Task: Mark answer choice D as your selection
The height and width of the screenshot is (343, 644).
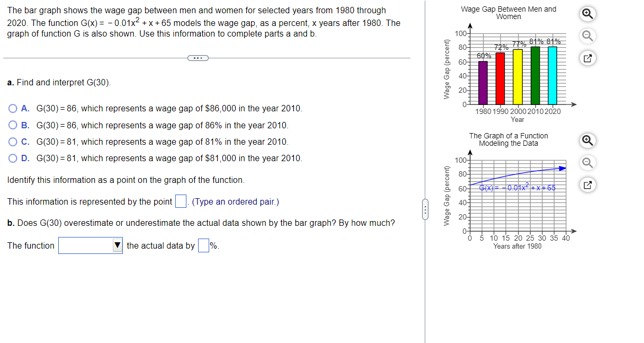Action: coord(12,159)
